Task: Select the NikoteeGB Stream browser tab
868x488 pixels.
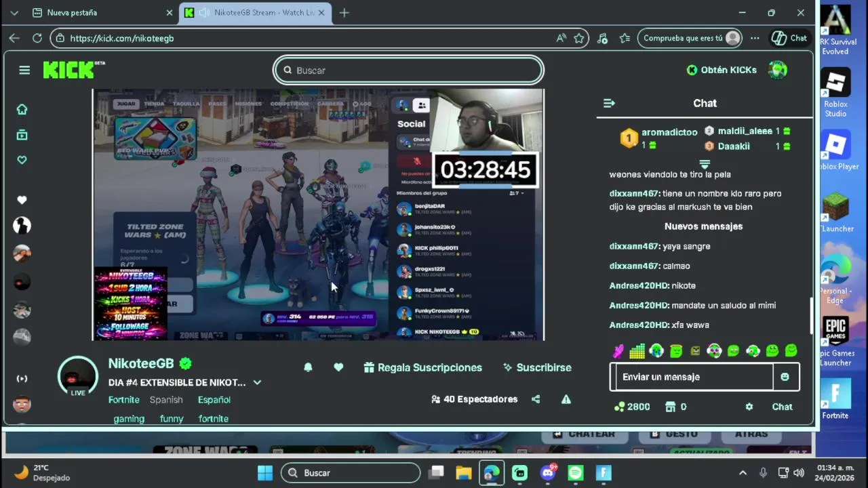Action: [256, 12]
